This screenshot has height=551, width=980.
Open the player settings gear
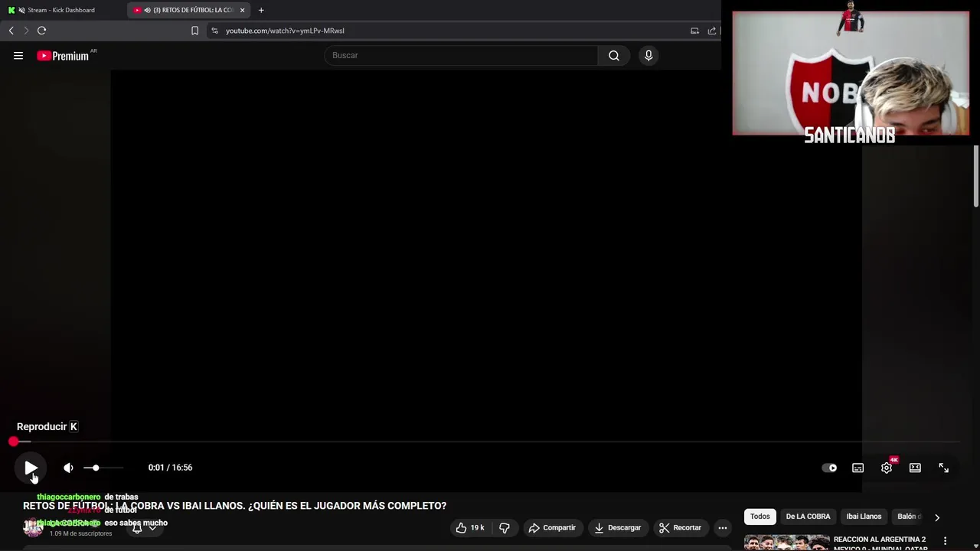coord(887,468)
